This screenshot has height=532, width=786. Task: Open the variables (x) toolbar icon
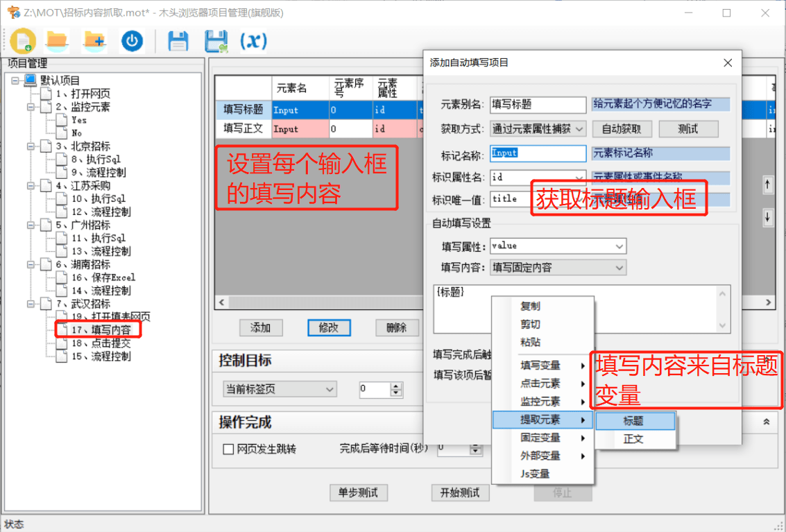click(253, 41)
